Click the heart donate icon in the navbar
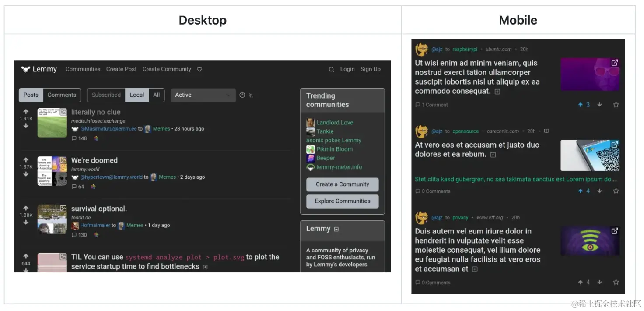This screenshot has width=644, height=311. coord(199,69)
